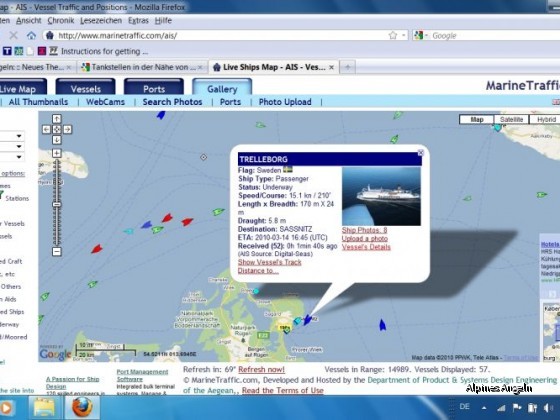Switch map view to Satellite
Image resolution: width=560 pixels, height=420 pixels.
511,120
